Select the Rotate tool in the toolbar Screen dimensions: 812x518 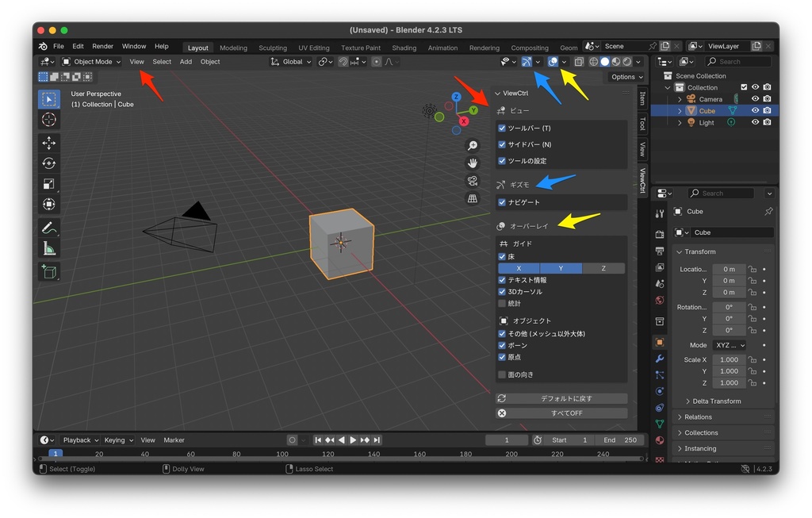coord(48,163)
